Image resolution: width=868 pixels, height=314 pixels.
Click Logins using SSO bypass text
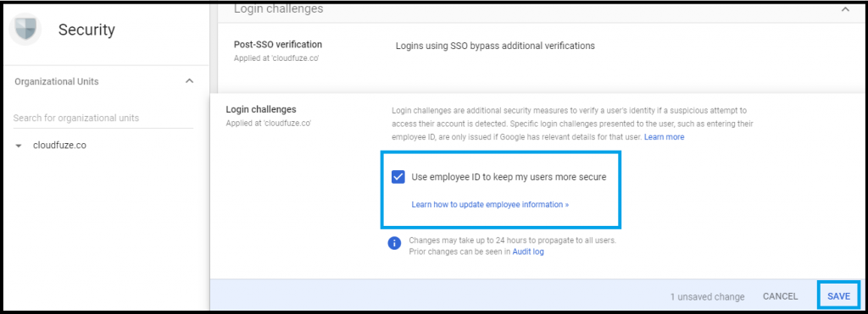pyautogui.click(x=495, y=46)
